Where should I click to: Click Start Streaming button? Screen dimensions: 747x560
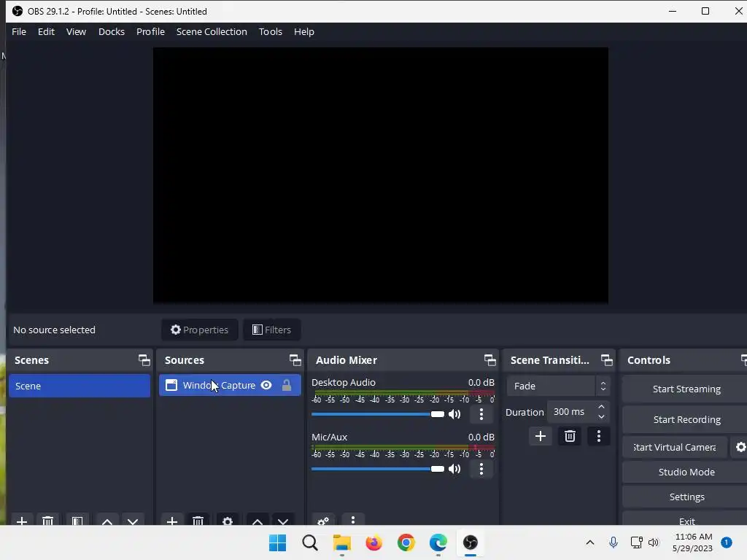click(x=686, y=389)
